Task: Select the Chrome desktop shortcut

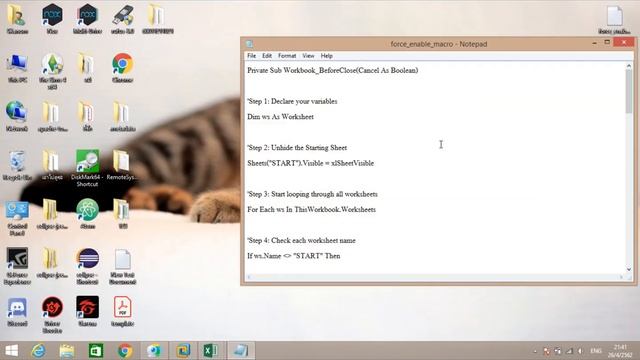Action: [122, 68]
